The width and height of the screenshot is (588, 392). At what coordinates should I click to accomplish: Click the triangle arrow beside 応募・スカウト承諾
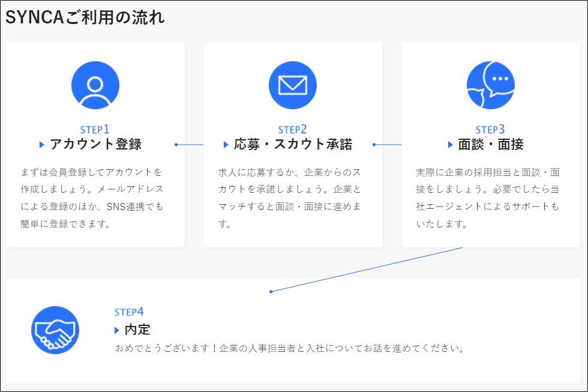tap(226, 145)
